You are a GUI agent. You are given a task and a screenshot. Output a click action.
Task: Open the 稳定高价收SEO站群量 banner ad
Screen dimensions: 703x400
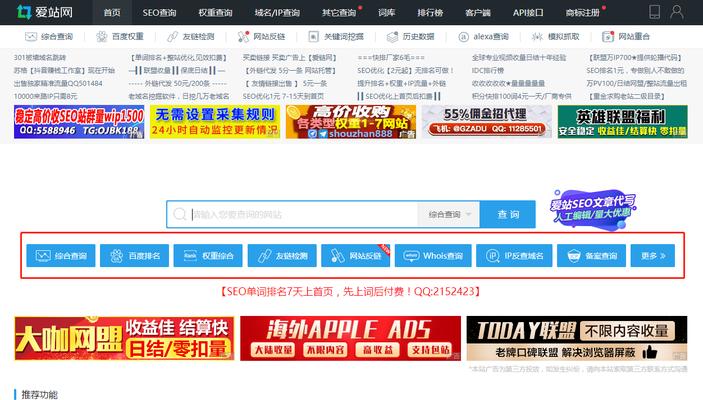coord(79,122)
